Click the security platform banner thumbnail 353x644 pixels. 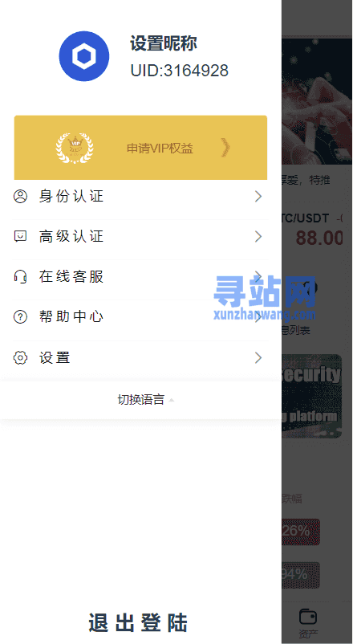(311, 397)
